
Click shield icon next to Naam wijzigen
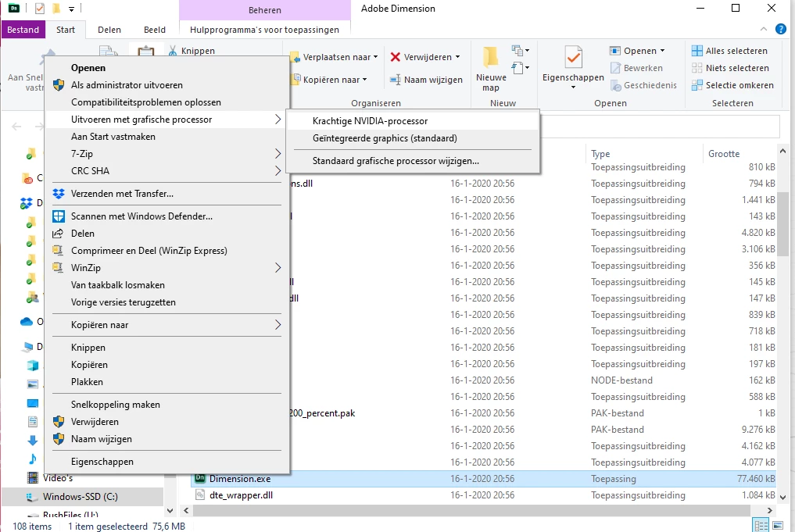click(x=59, y=439)
